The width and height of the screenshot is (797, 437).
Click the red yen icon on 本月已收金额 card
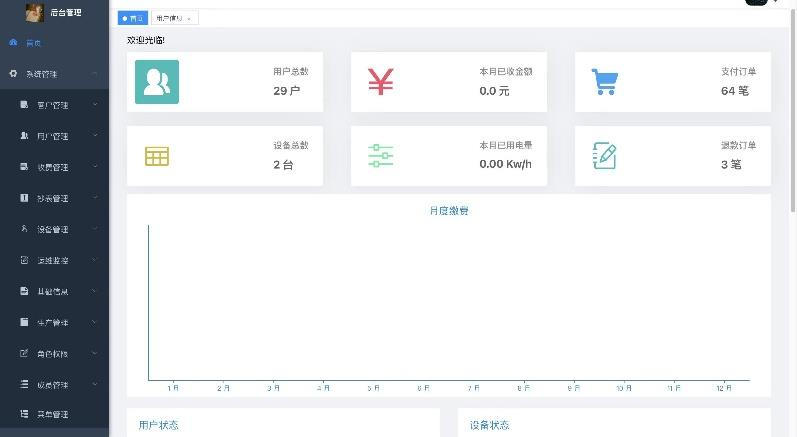[x=381, y=82]
